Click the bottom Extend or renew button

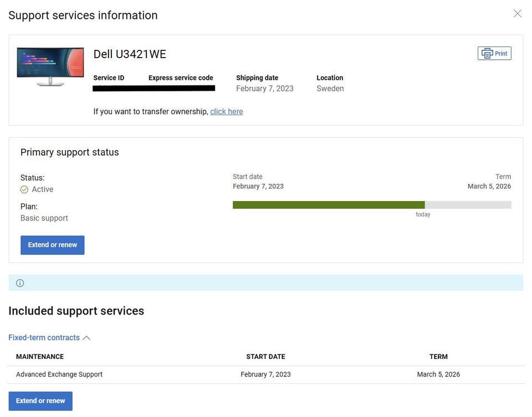point(40,401)
